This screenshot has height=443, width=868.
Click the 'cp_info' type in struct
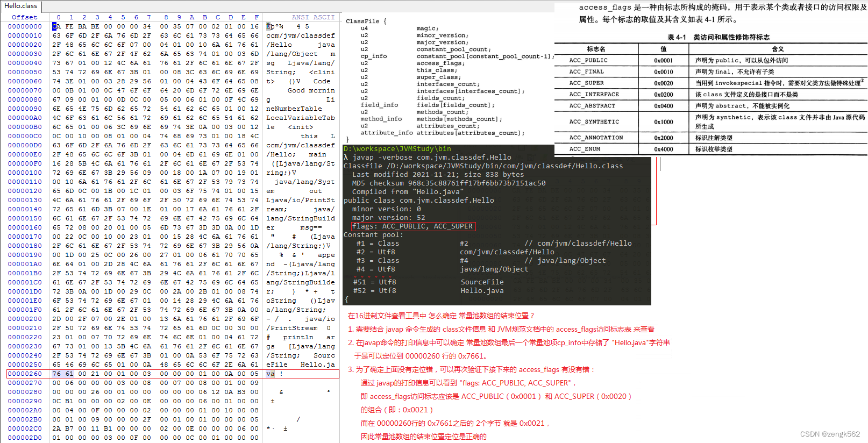(374, 56)
